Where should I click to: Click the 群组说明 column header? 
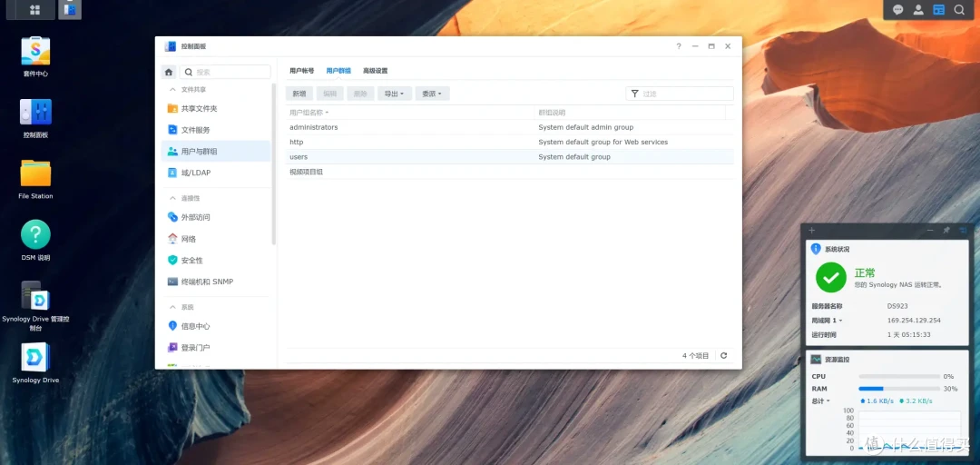tap(630, 113)
